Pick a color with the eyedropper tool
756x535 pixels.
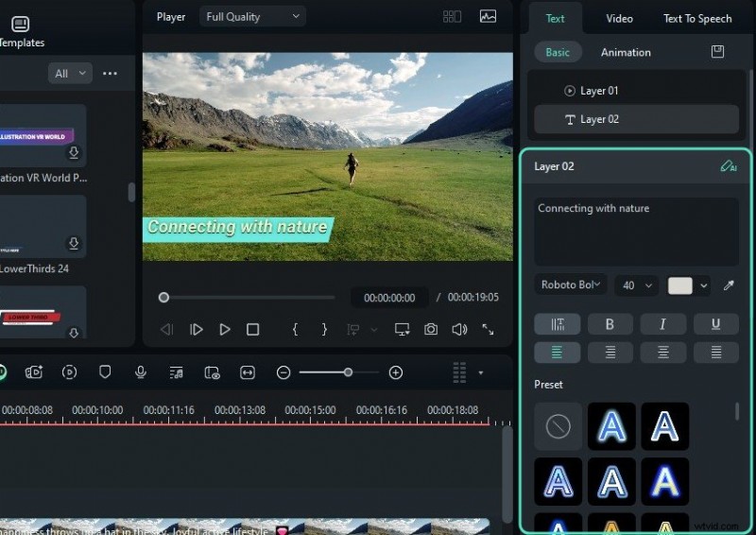point(729,285)
